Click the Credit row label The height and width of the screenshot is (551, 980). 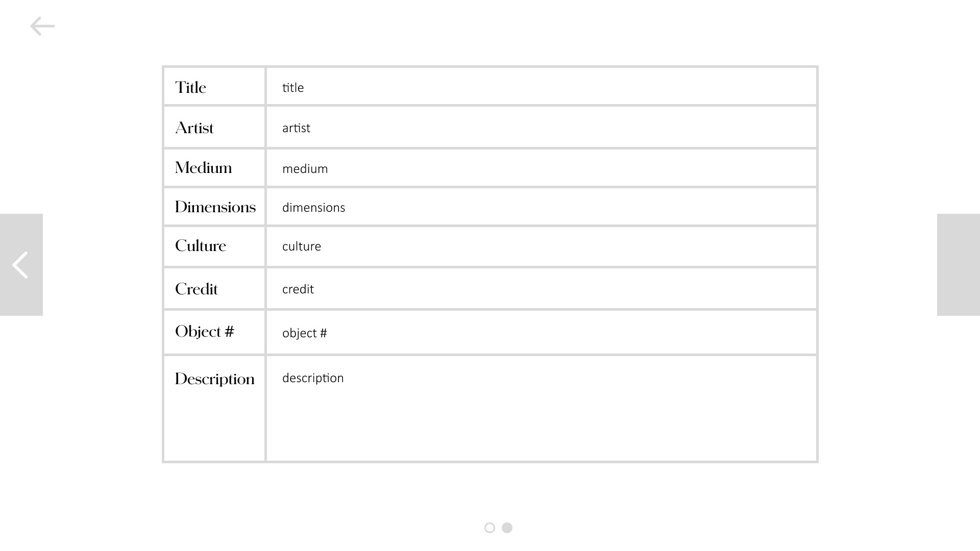[x=197, y=289]
